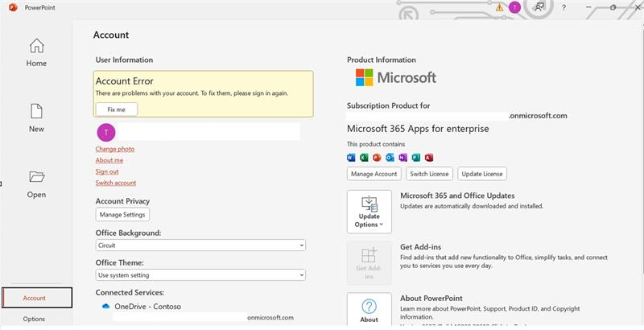Open the Home page in the sidebar
The height and width of the screenshot is (330, 644).
tap(36, 52)
